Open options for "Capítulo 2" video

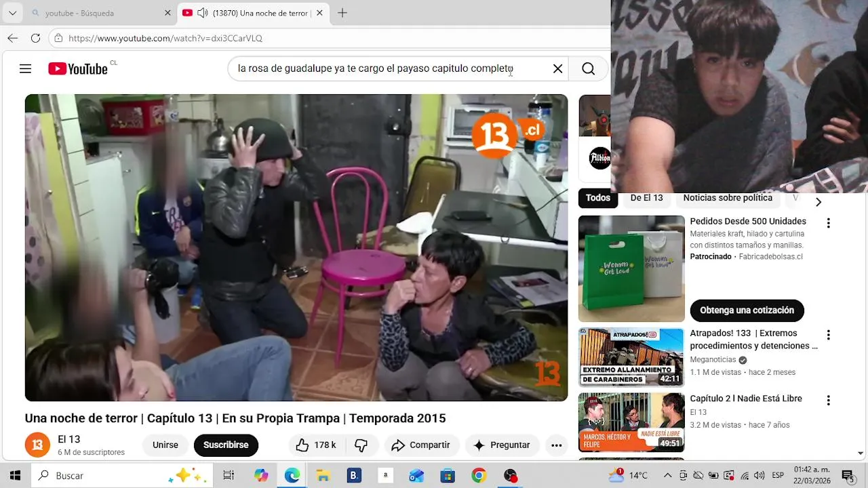point(828,401)
